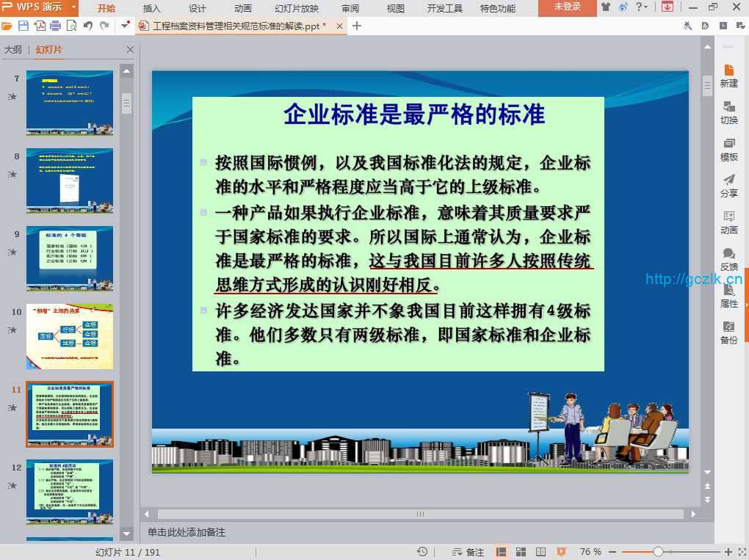Expand the quick access toolbar options arrow
The image size is (749, 560).
[126, 26]
